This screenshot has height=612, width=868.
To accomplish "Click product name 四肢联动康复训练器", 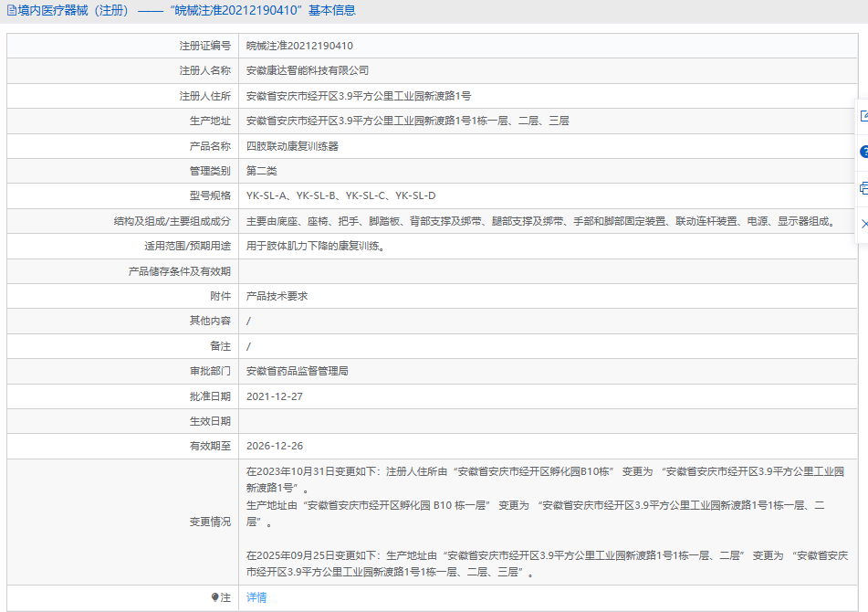I will coord(292,146).
